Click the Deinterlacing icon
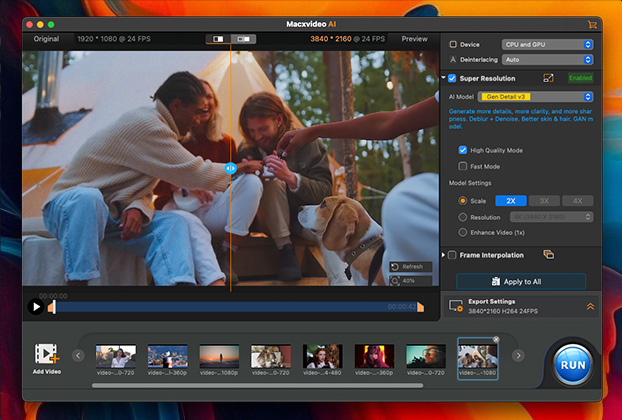This screenshot has height=420, width=622. pyautogui.click(x=453, y=59)
